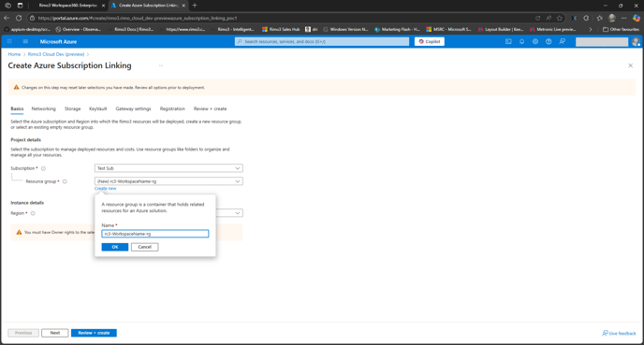Open the portal settings gear

(535, 41)
